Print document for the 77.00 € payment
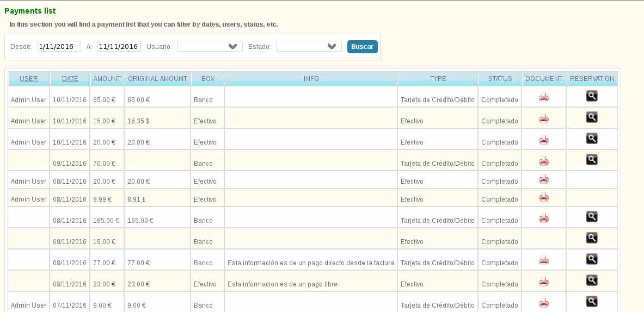This screenshot has height=312, width=644. (544, 260)
